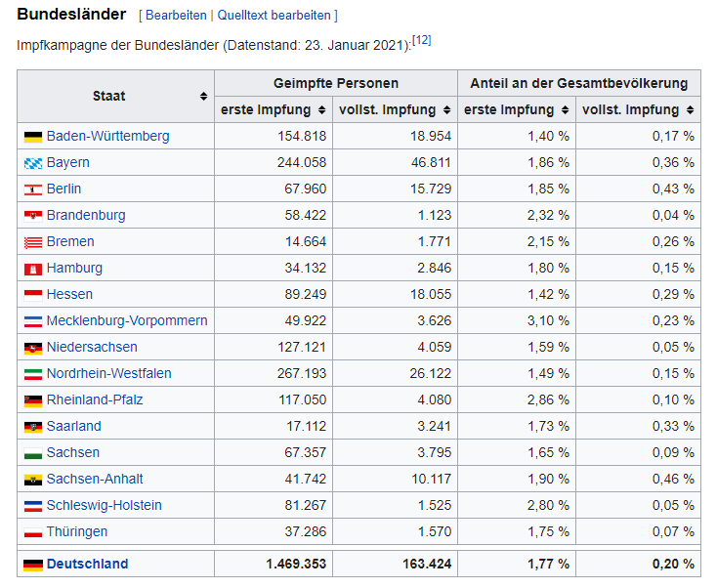Click the Hamburg flag icon
This screenshot has width=717, height=588.
pyautogui.click(x=33, y=269)
